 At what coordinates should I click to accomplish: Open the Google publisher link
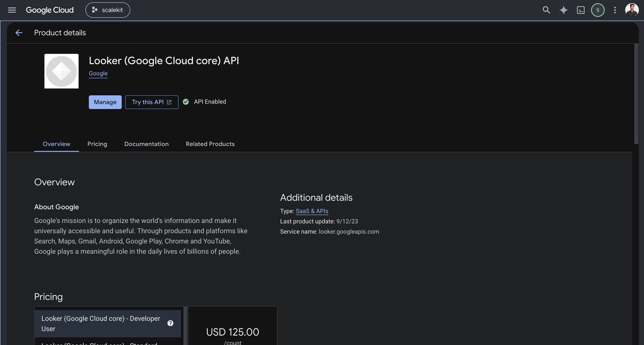[x=98, y=74]
